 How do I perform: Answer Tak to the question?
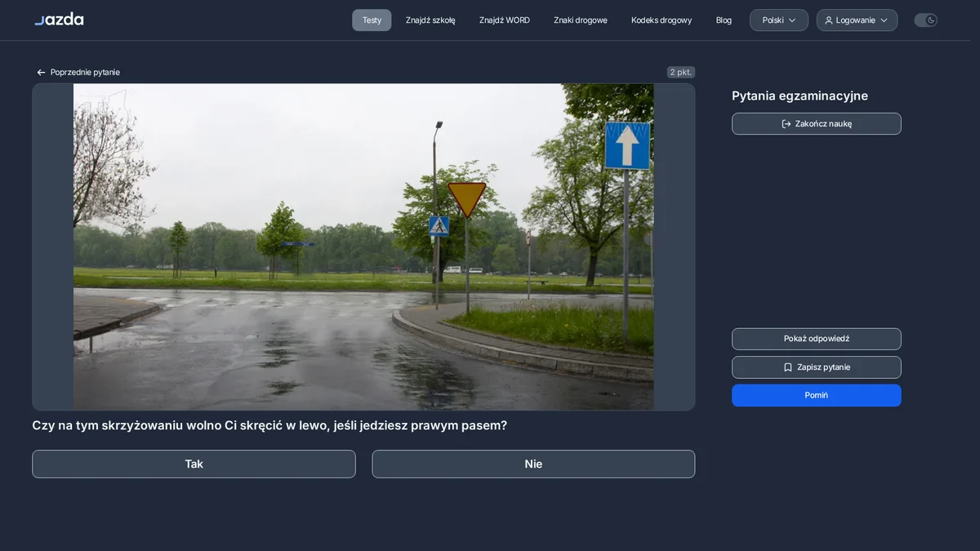194,464
